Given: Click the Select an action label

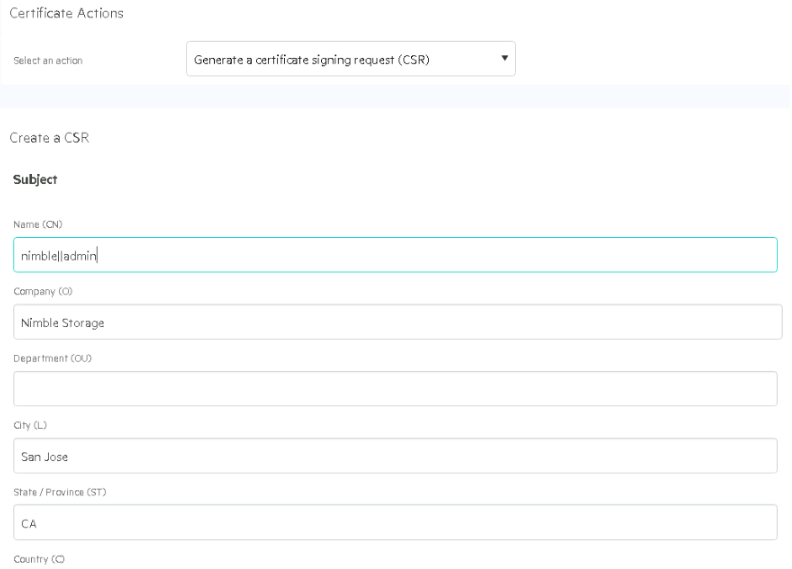Looking at the screenshot, I should (x=48, y=61).
